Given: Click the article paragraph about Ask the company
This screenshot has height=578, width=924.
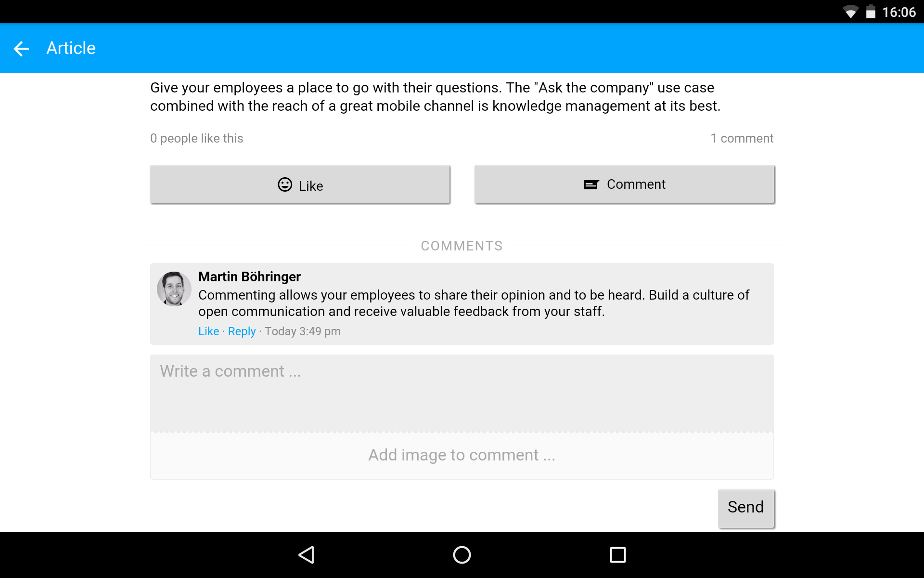Looking at the screenshot, I should point(436,97).
